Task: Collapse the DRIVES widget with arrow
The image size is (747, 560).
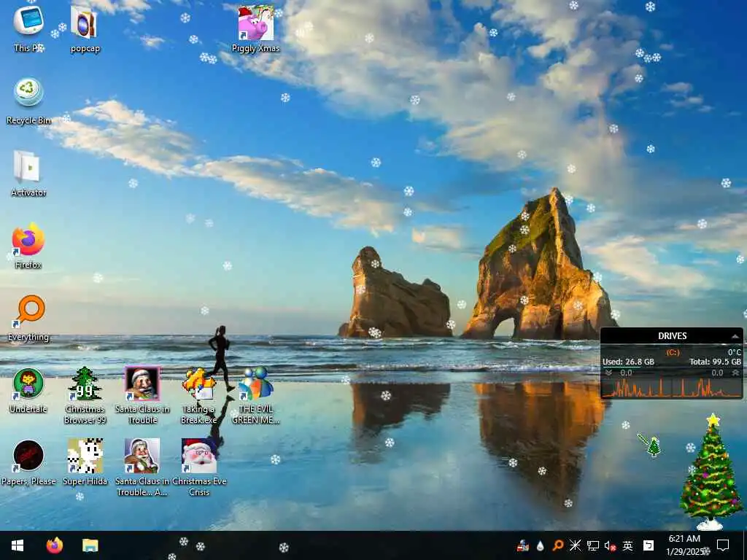Action: point(735,336)
